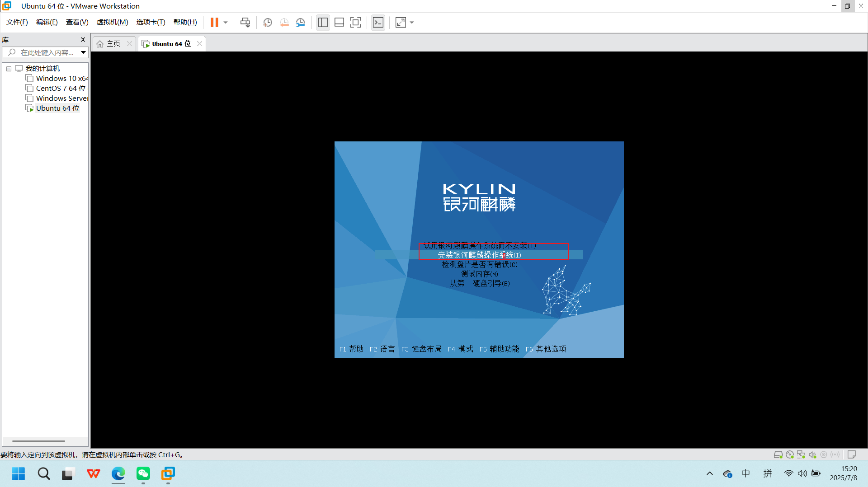The image size is (868, 487).
Task: Choose 测试内存(M) boot option
Action: point(479,274)
